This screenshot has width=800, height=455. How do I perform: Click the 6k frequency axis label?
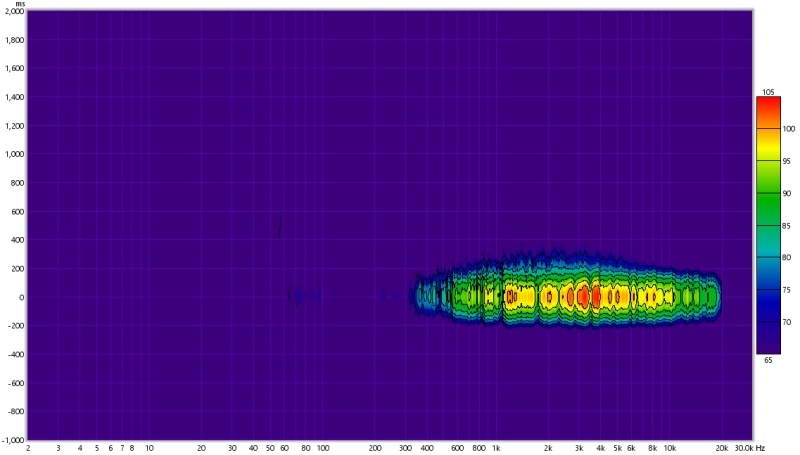(631, 448)
